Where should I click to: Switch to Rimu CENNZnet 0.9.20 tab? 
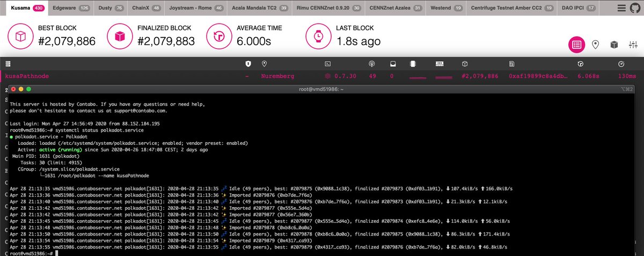(330, 8)
